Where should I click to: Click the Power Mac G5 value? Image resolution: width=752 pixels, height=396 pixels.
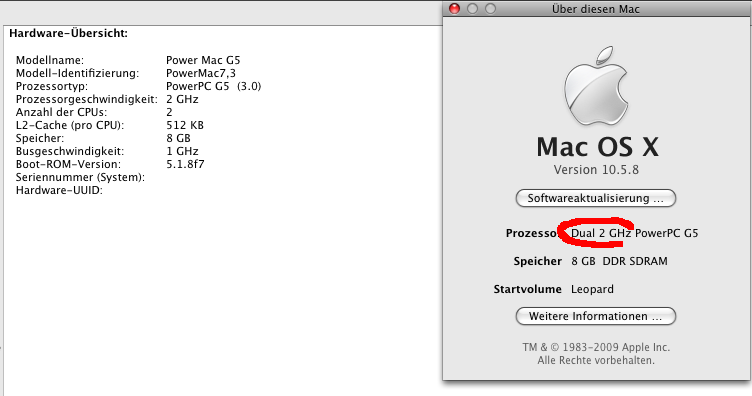click(x=203, y=60)
